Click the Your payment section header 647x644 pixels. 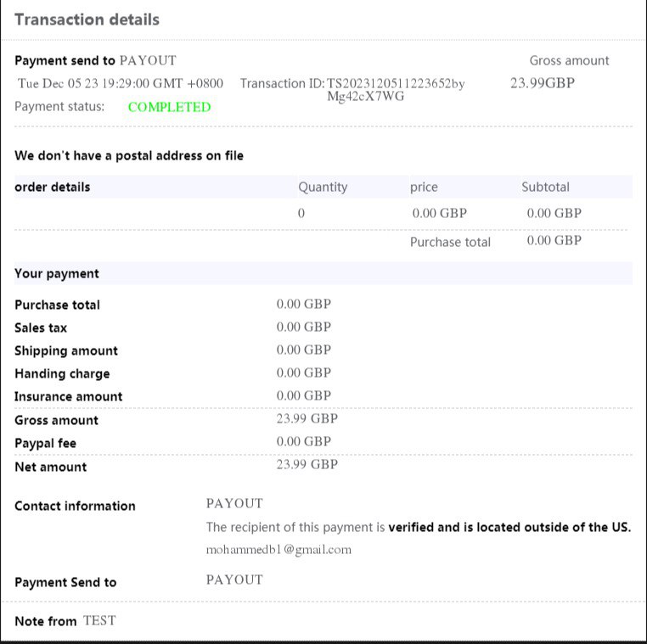pos(56,273)
